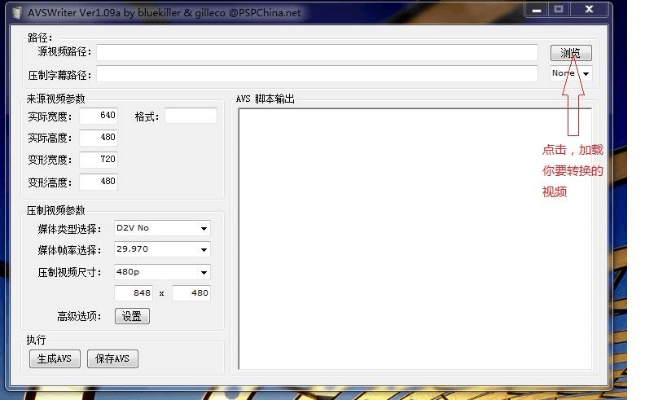
Task: Click the 实际高度 field showing 480
Action: coord(98,138)
